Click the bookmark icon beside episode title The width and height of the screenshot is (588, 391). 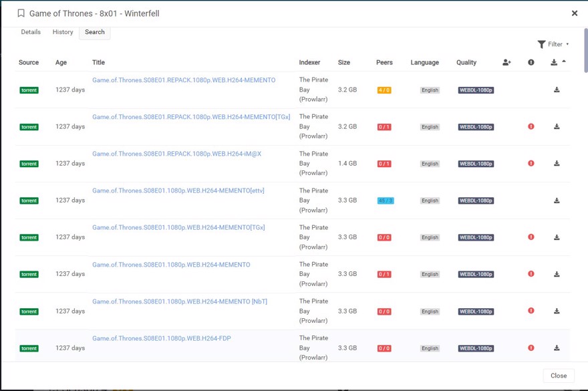[21, 13]
